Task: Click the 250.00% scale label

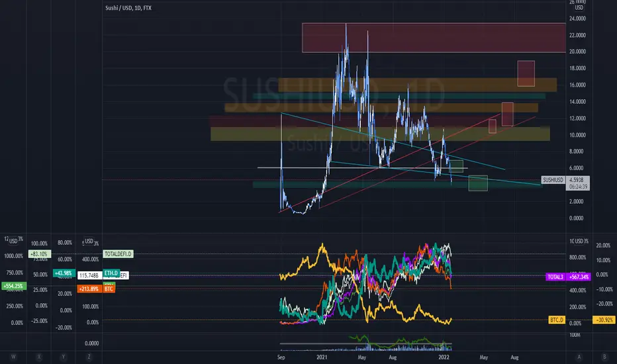Action: coord(15,306)
